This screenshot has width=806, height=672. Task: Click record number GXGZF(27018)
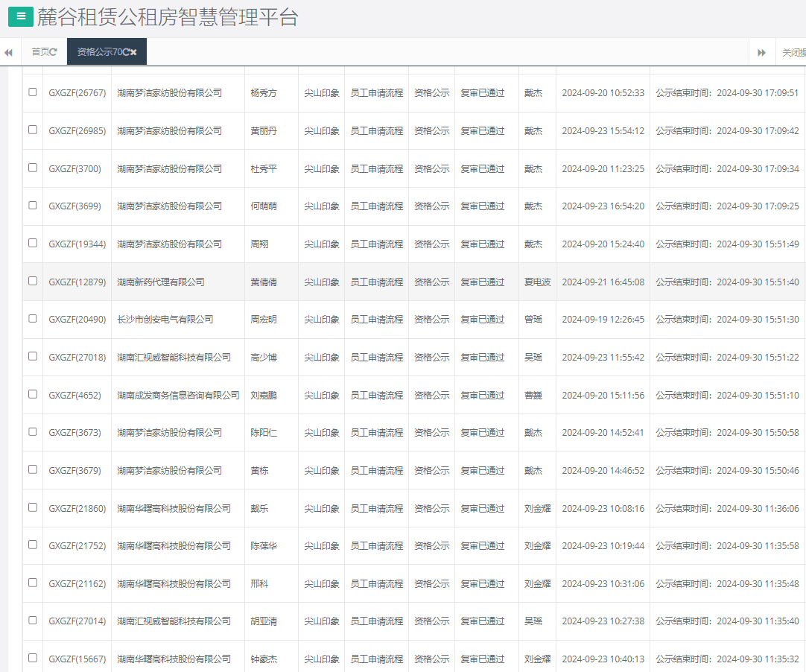[77, 358]
